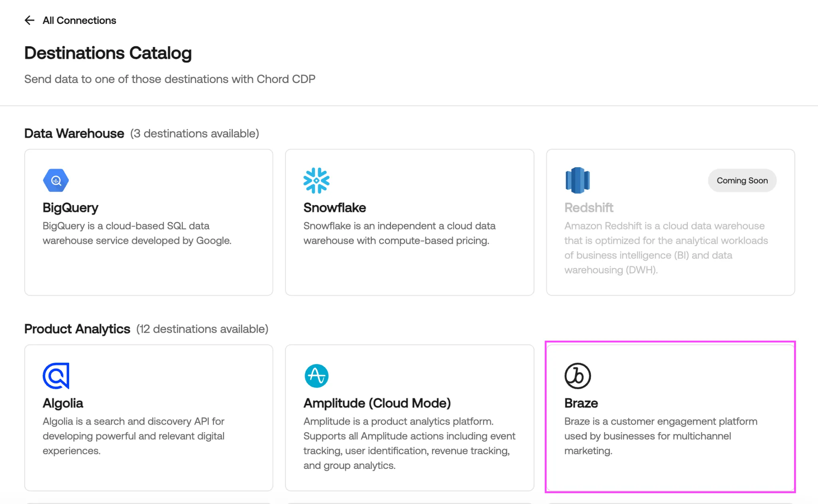This screenshot has height=504, width=818.
Task: Click the Snowflake logo icon
Action: tap(316, 180)
